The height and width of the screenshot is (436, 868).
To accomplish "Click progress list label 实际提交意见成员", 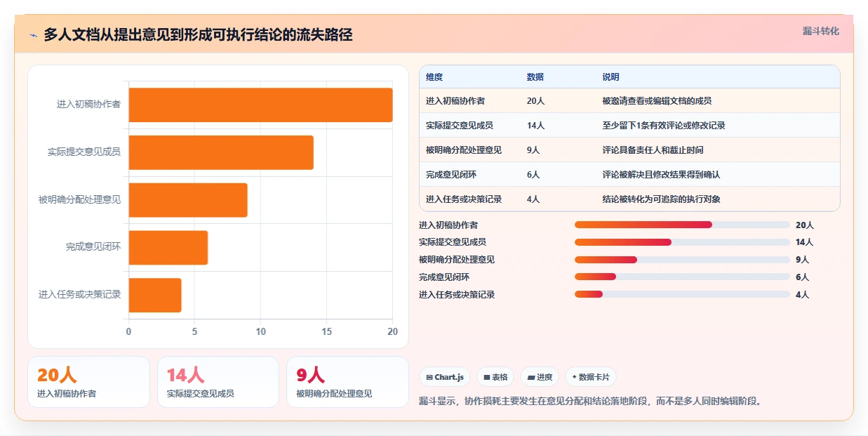I will pyautogui.click(x=453, y=242).
